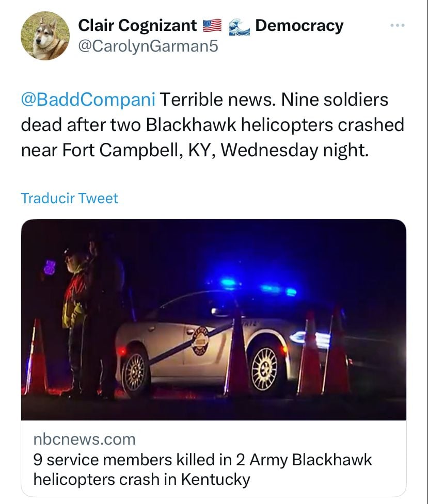Image resolution: width=428 pixels, height=504 pixels.
Task: Click 'Nine soldiers' in the tweet text
Action: pos(335,100)
